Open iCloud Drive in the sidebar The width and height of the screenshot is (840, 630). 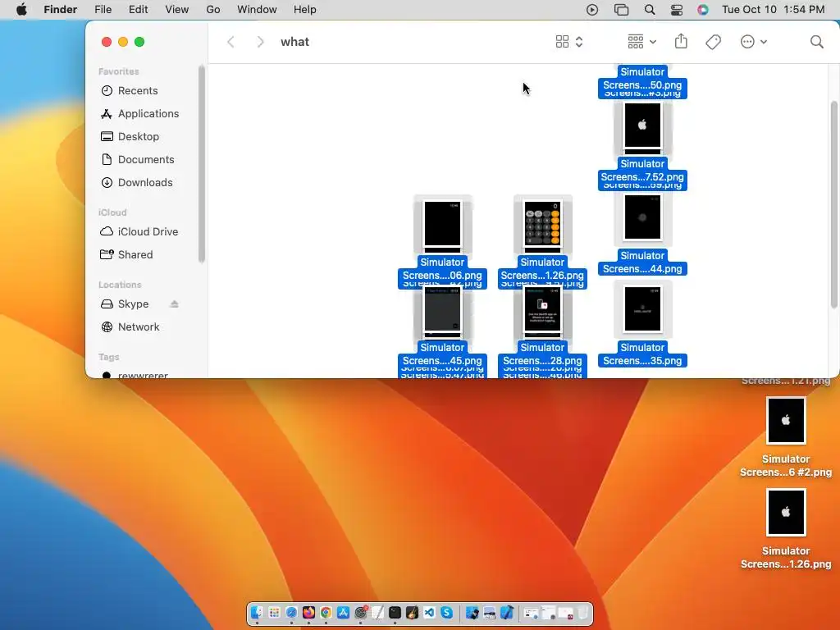tap(148, 231)
